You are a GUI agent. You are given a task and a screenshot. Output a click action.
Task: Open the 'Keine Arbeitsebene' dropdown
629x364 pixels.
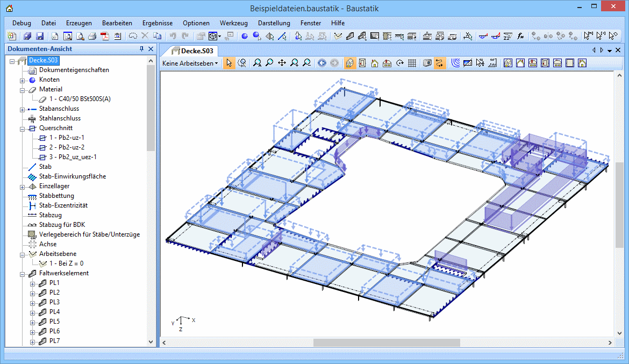[190, 63]
